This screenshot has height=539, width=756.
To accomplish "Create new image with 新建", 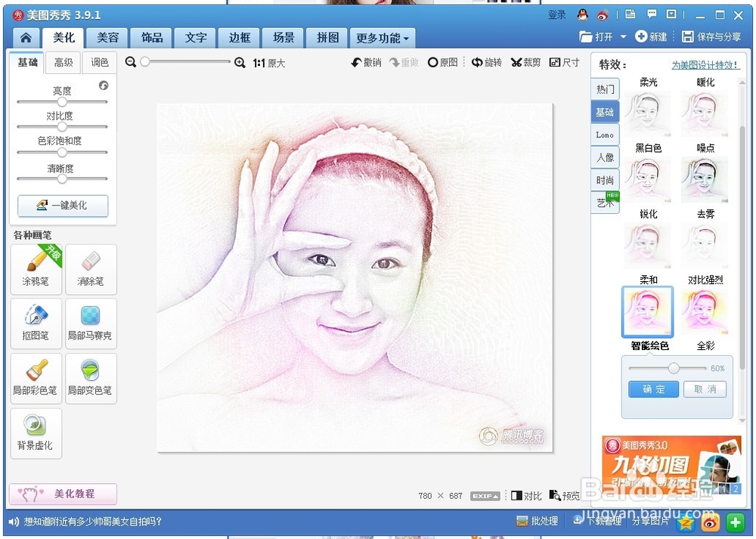I will pyautogui.click(x=650, y=36).
